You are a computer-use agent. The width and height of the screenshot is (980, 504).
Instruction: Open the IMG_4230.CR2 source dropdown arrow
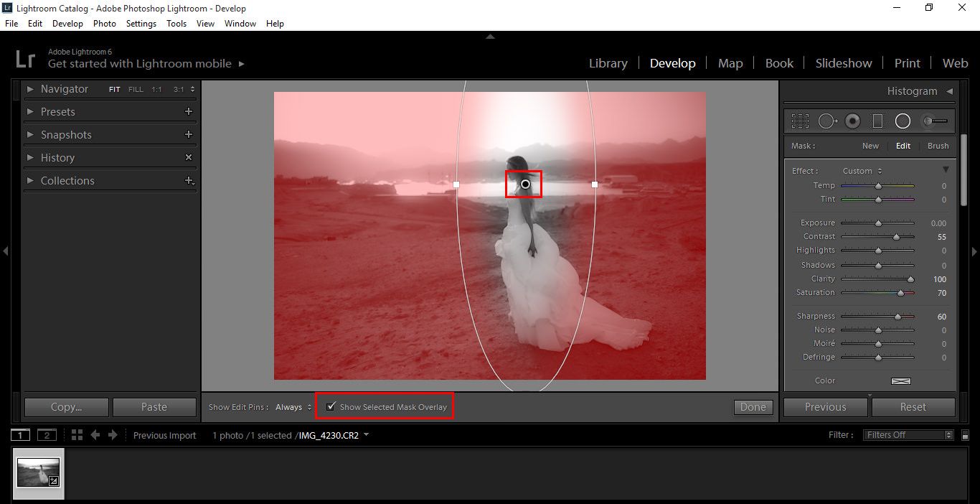click(x=367, y=434)
